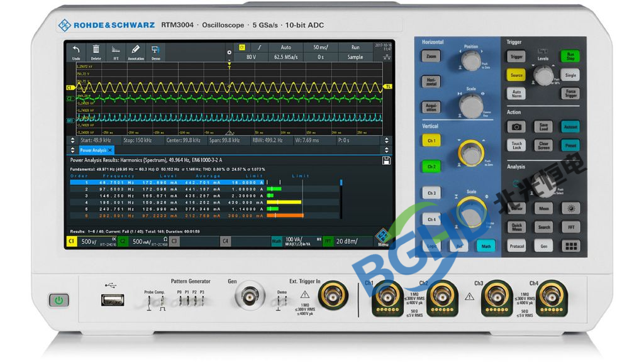The height and width of the screenshot is (362, 644).
Task: Open the FFT 20 dBm/ label
Action: pos(348,241)
